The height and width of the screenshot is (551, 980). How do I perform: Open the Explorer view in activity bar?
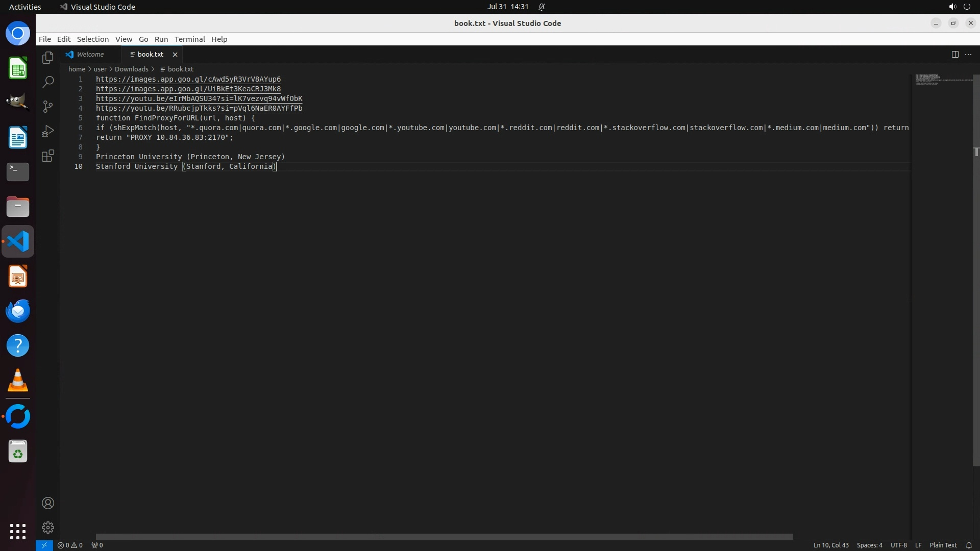48,58
